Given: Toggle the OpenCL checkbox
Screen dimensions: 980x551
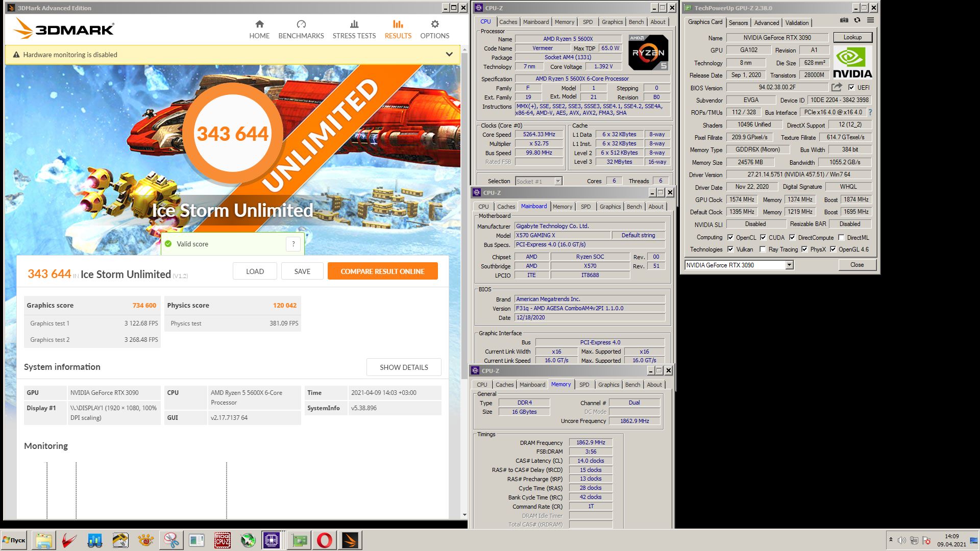Looking at the screenshot, I should point(730,238).
